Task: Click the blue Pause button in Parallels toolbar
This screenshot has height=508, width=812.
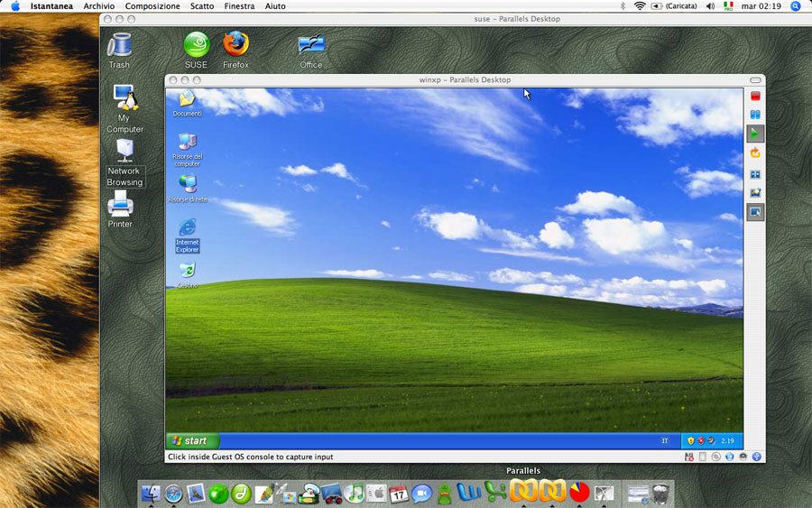Action: (755, 115)
